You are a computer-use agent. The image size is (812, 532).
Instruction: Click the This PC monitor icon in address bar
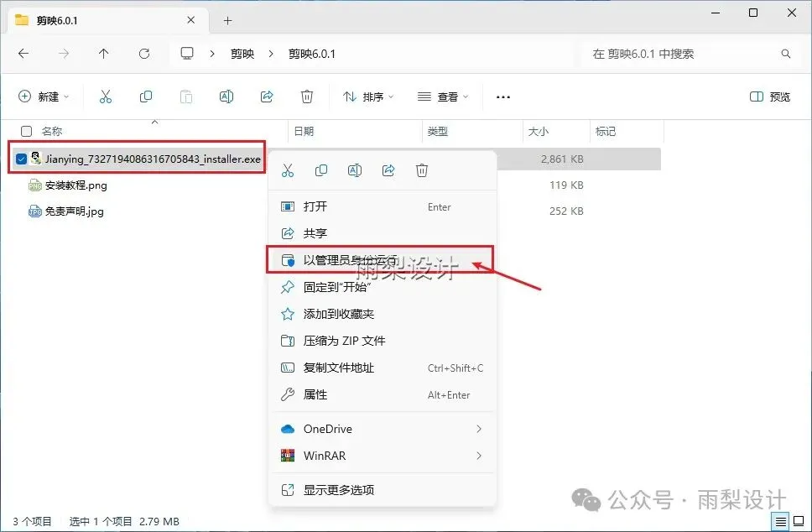pos(187,54)
